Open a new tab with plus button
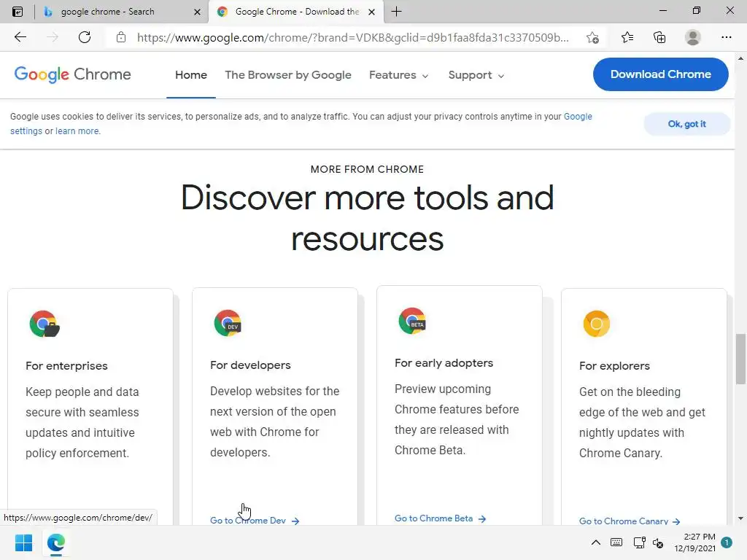Screen dimensions: 747x560 pos(396,12)
